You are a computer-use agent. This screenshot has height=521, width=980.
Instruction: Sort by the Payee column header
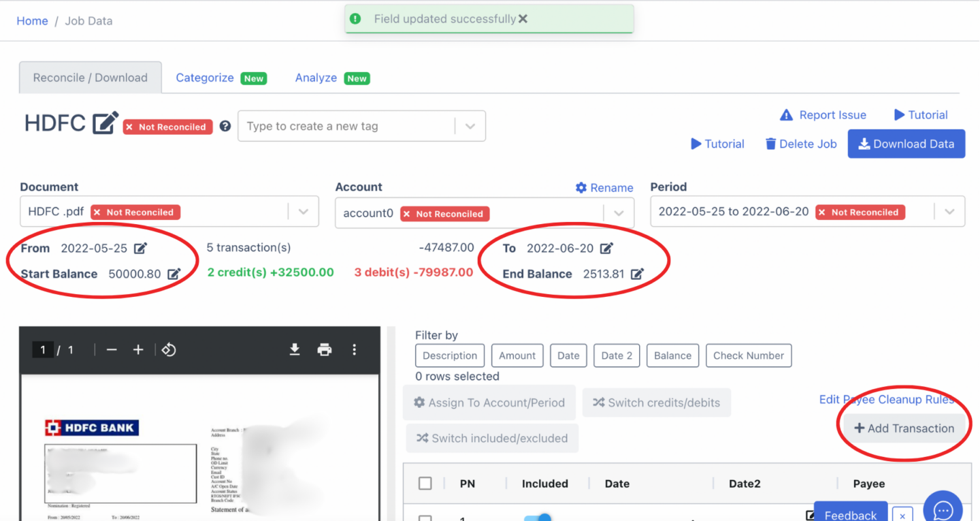point(869,484)
